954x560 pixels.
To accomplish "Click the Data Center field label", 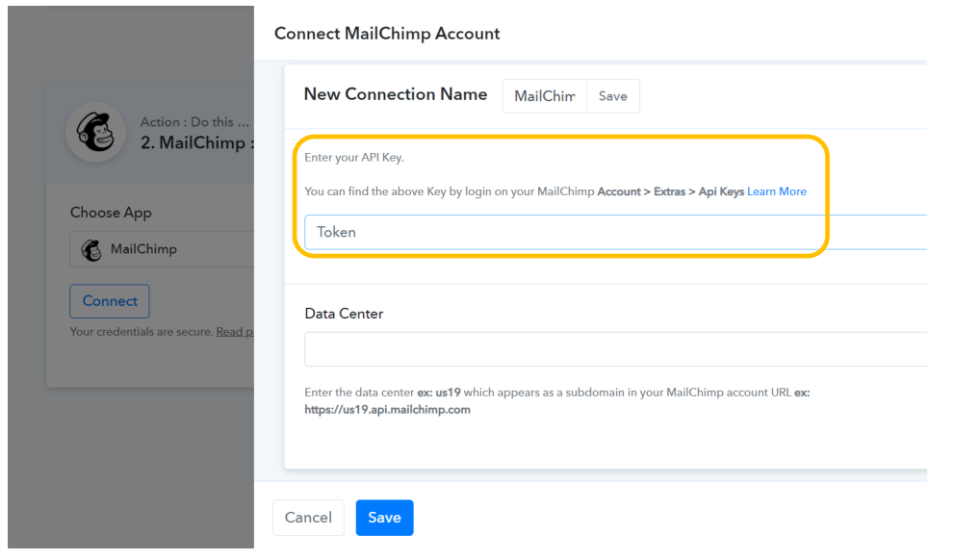I will tap(344, 314).
